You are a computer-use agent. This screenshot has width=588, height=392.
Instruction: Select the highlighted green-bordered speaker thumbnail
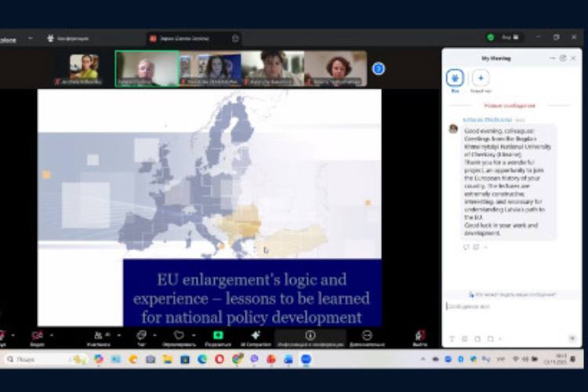[x=147, y=69]
